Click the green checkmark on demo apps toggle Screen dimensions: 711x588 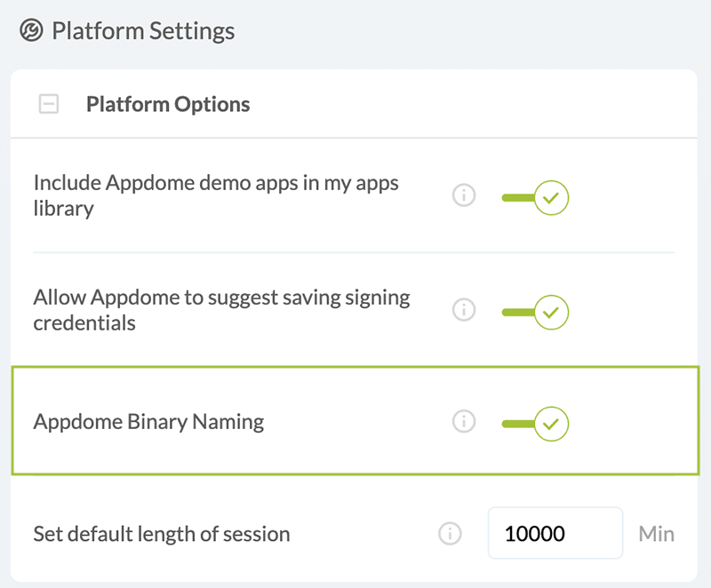(x=553, y=197)
